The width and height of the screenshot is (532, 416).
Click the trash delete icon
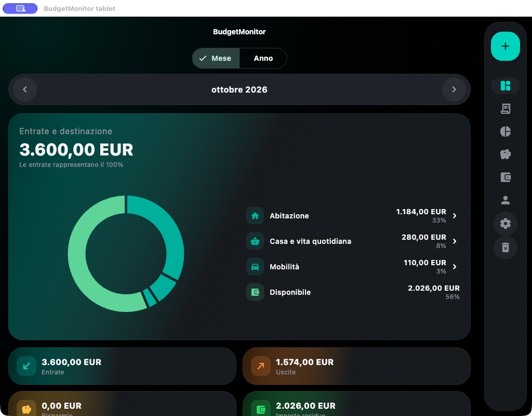point(505,247)
